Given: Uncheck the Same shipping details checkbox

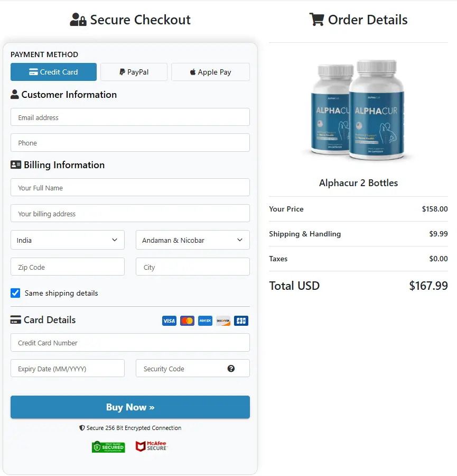Looking at the screenshot, I should tap(16, 293).
